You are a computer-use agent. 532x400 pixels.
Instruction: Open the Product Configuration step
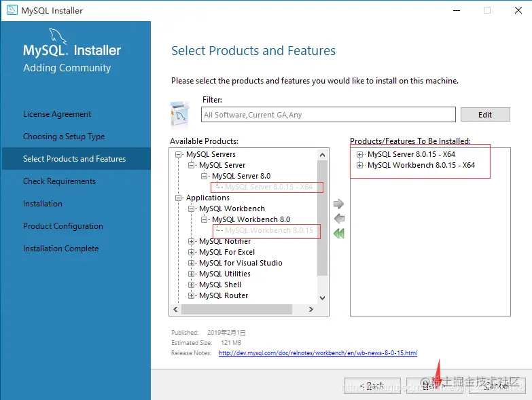coord(63,226)
